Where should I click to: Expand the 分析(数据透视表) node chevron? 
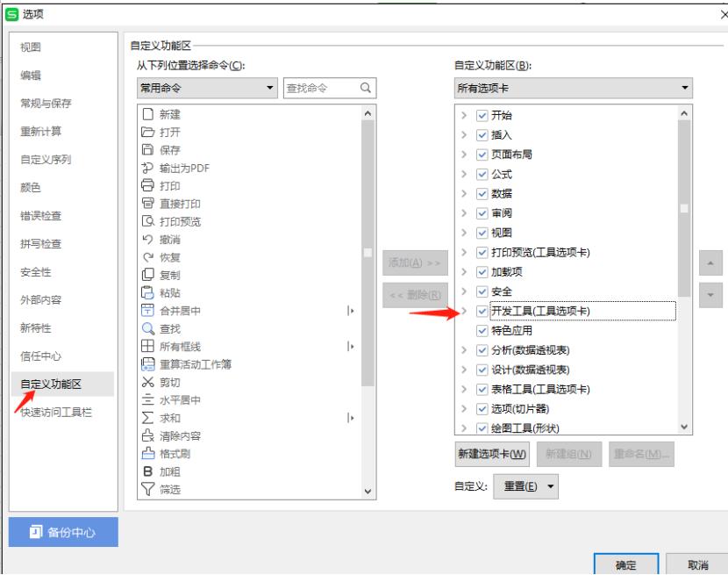click(464, 350)
